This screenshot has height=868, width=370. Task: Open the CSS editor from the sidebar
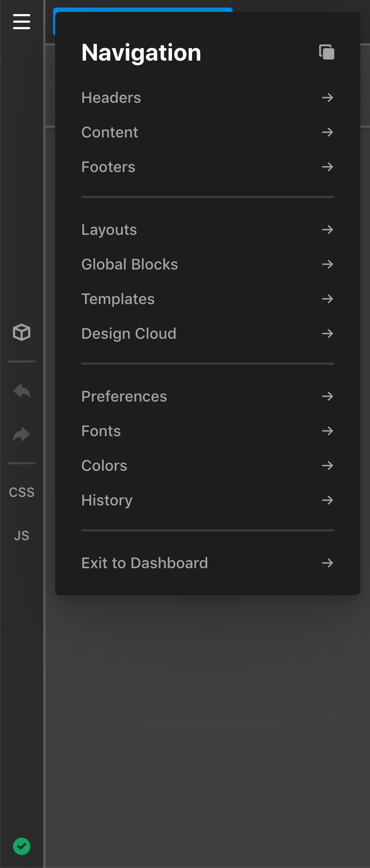click(x=21, y=492)
